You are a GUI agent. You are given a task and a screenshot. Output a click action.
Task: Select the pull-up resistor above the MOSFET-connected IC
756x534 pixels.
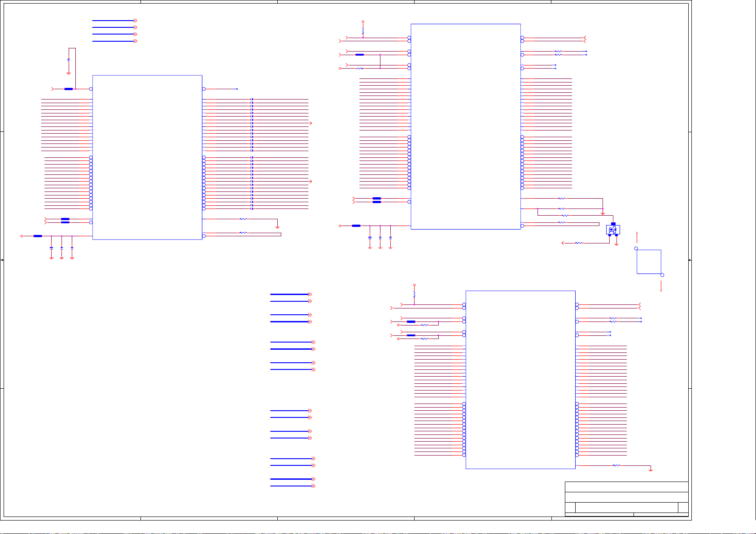(363, 31)
